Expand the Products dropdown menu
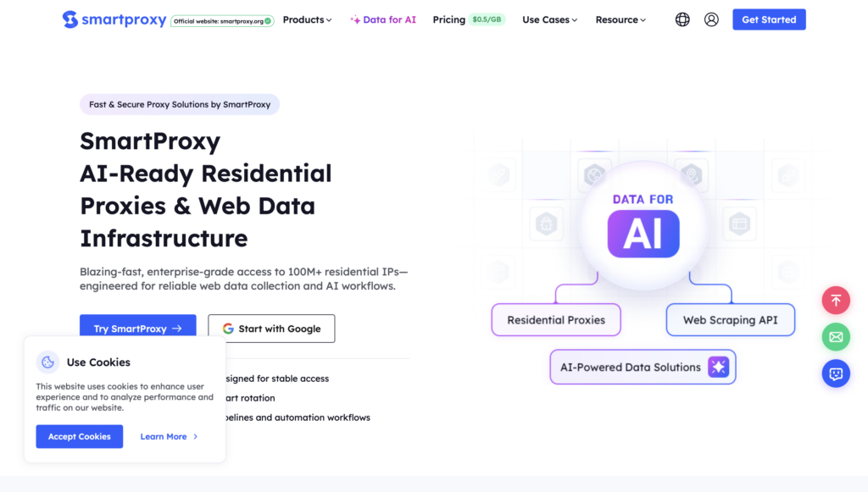Image resolution: width=868 pixels, height=492 pixels. click(307, 19)
